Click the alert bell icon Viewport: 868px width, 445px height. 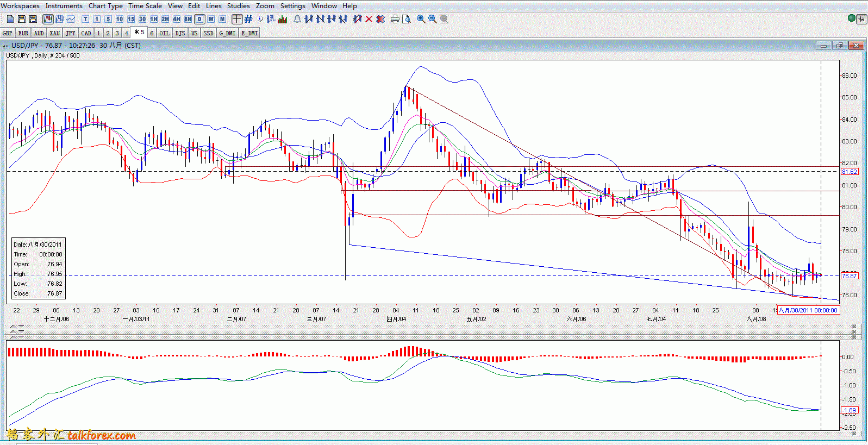[x=297, y=19]
